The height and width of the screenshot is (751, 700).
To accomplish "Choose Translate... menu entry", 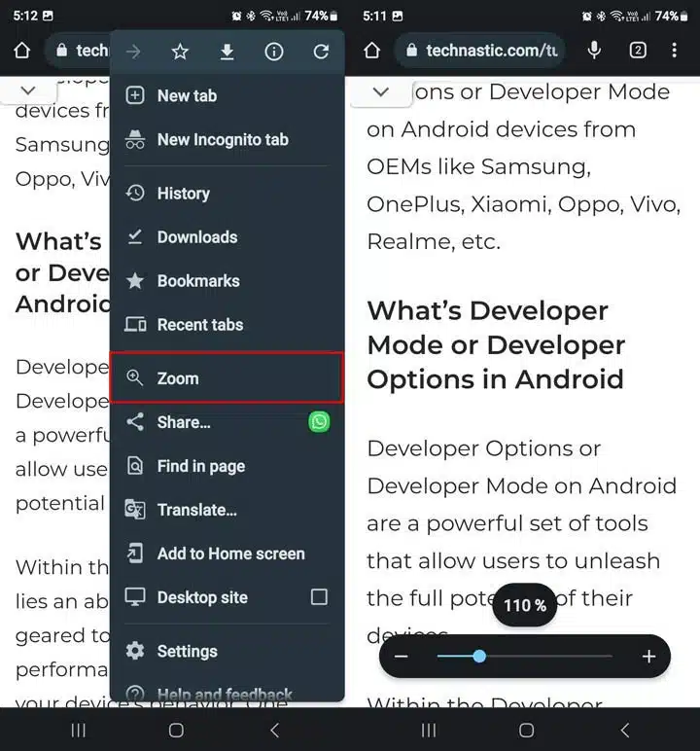I will tap(227, 510).
